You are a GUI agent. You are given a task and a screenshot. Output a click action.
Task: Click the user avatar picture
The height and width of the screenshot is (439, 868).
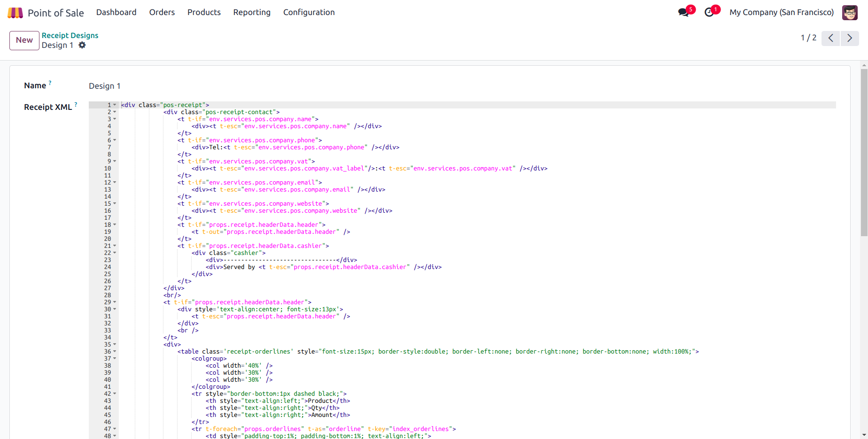(x=850, y=13)
